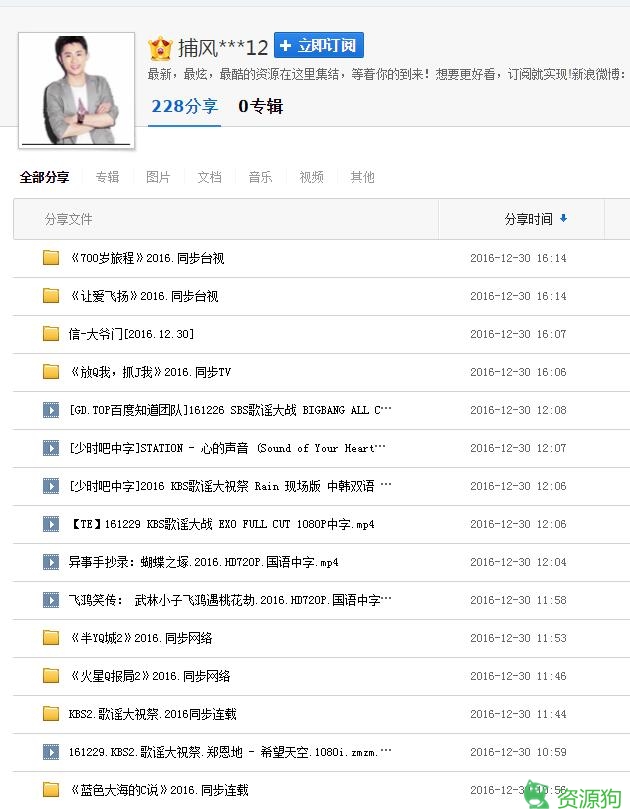
Task: Click timestamp 2016-12-30 11:46
Action: point(518,676)
